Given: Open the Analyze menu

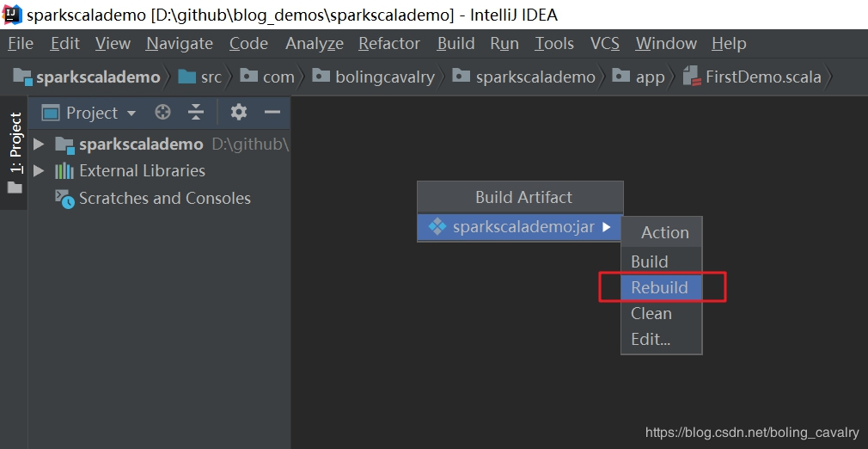Looking at the screenshot, I should [x=314, y=43].
